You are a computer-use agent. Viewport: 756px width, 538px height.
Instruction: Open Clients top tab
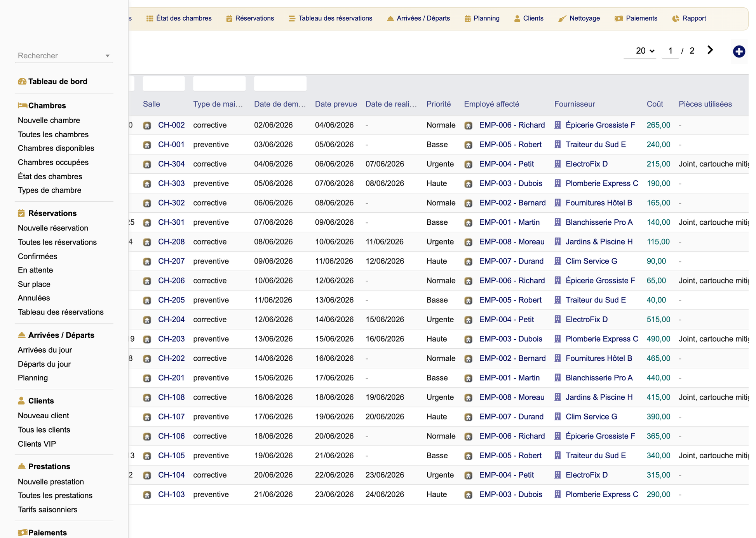tap(529, 18)
